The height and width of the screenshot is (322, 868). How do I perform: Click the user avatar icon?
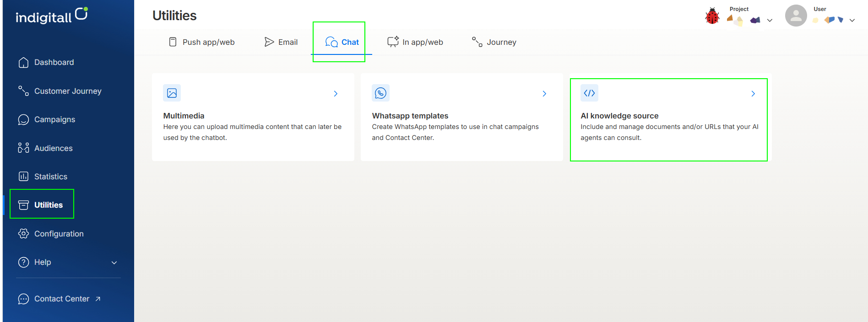click(796, 16)
